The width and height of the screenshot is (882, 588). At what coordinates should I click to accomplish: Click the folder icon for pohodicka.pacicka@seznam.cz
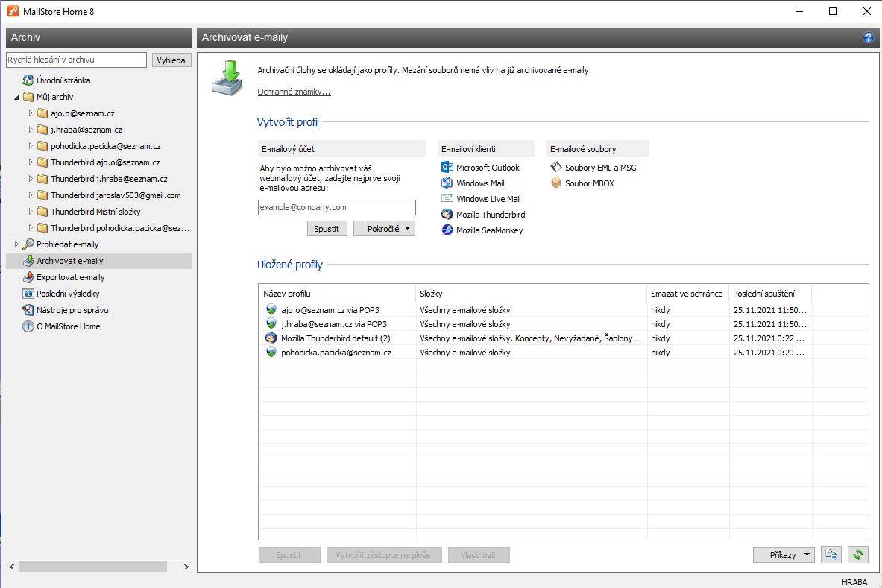42,145
